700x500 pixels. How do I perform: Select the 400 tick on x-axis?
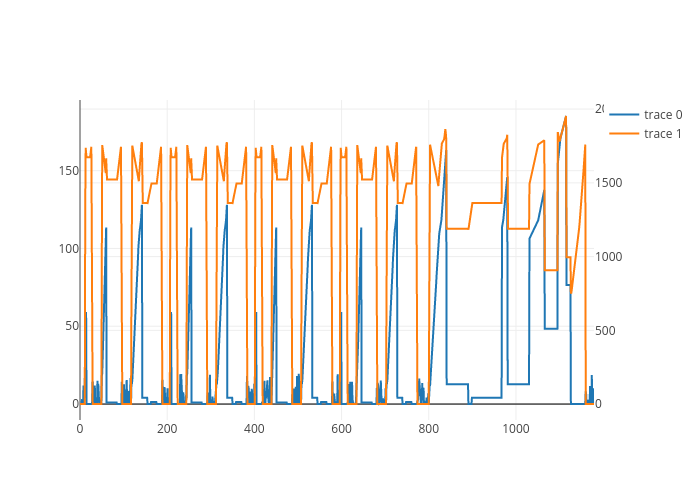(x=254, y=428)
